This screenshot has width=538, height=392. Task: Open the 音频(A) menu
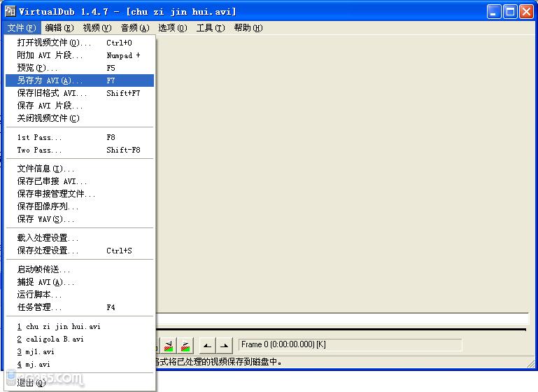135,28
